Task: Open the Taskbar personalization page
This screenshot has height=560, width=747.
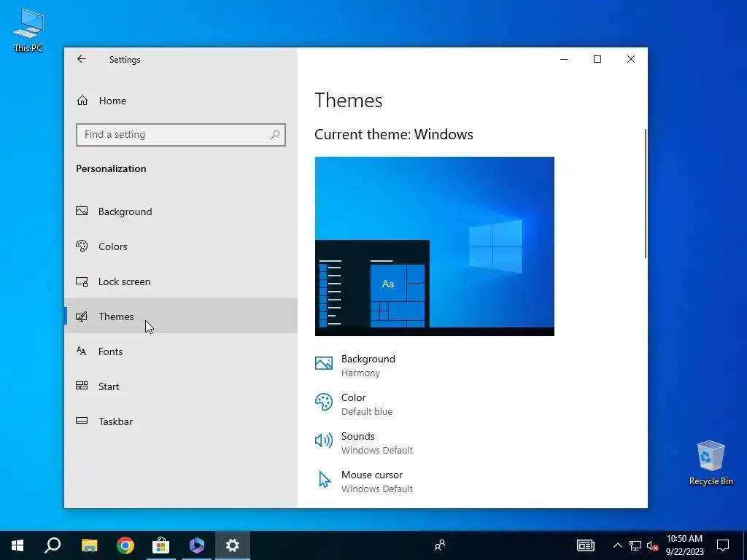Action: click(181, 421)
